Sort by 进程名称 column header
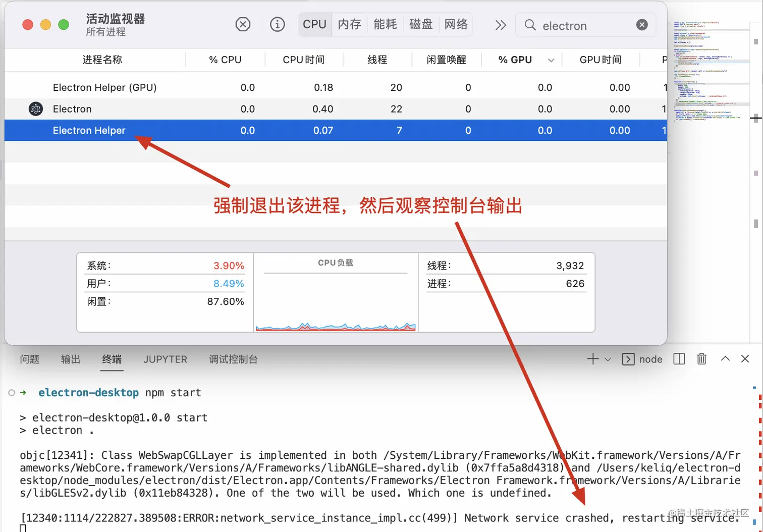 point(102,60)
